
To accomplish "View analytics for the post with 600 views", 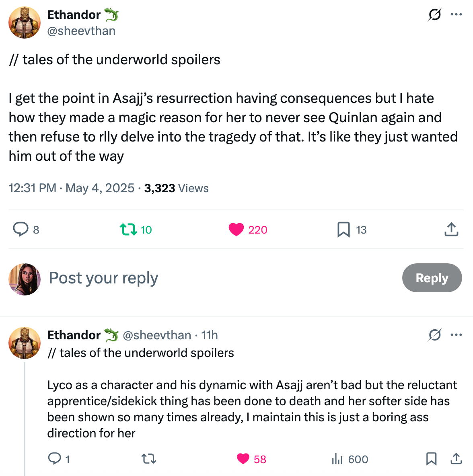I will (x=337, y=459).
